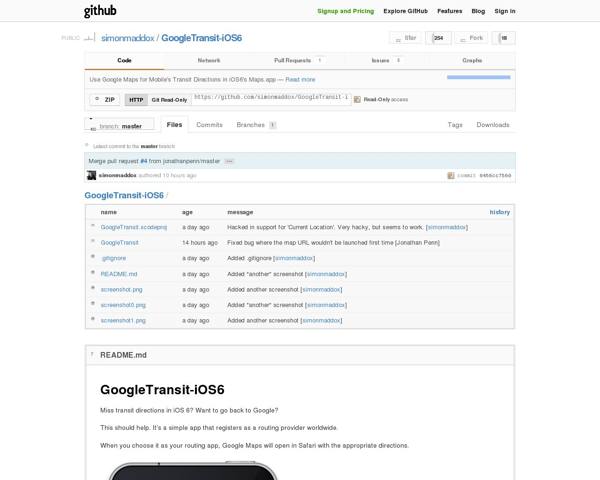Screen dimensions: 600x480
Task: Click the folder icon next to GoogleTransit.xcodeproj
Action: pos(92,227)
